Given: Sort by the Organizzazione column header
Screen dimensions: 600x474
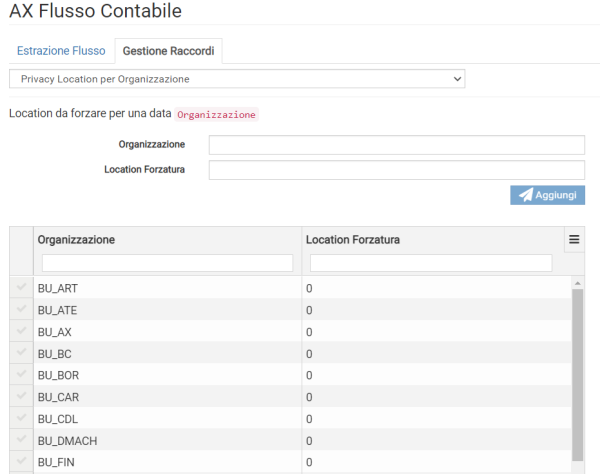Looking at the screenshot, I should [76, 240].
